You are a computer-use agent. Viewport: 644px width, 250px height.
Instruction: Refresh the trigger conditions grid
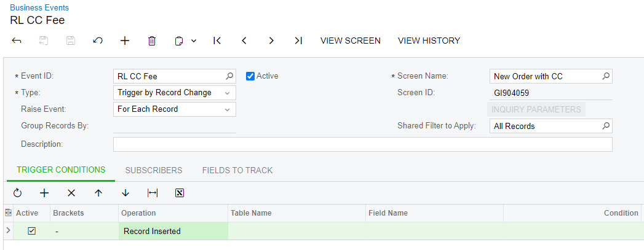click(x=17, y=193)
